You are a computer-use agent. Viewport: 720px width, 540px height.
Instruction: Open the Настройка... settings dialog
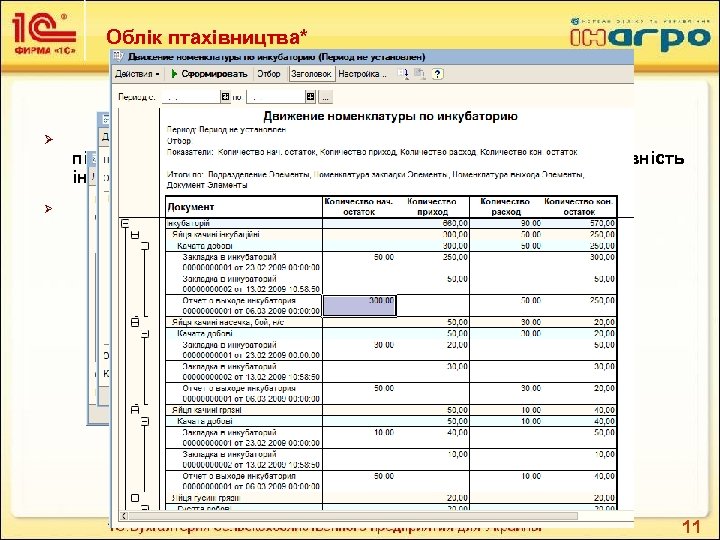pos(362,74)
